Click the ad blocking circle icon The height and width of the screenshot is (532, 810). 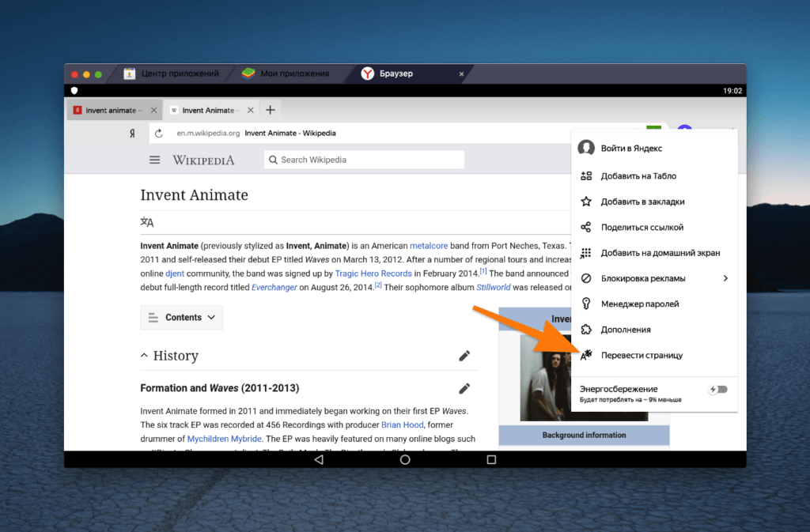[x=586, y=278]
